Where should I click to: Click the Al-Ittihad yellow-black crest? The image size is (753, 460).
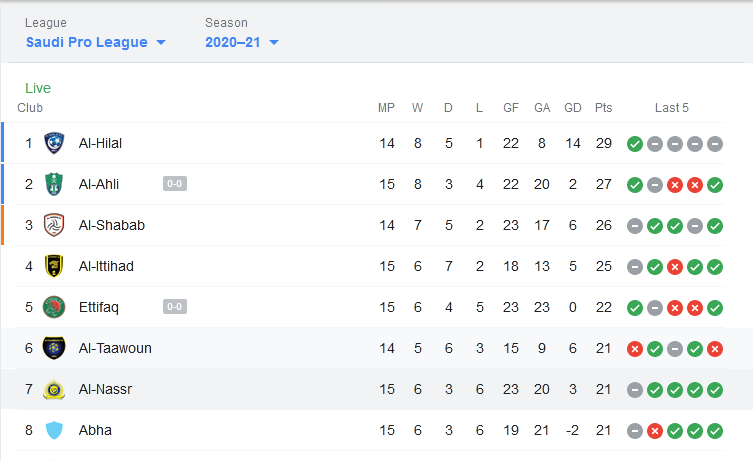click(x=54, y=266)
